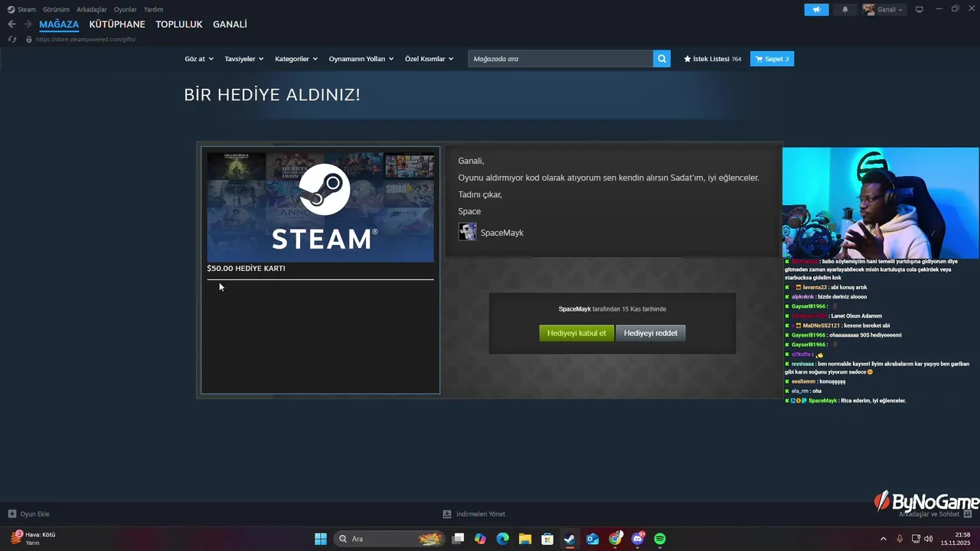Open the Sepet shopping cart
The image size is (980, 551).
click(772, 59)
